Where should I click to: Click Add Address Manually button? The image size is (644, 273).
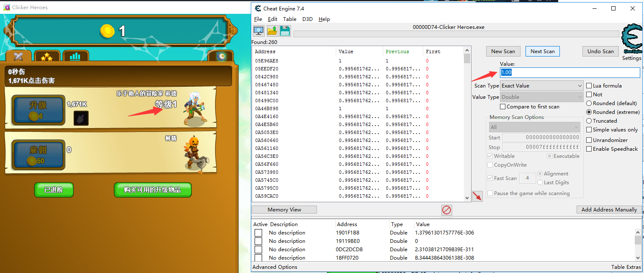(x=609, y=209)
